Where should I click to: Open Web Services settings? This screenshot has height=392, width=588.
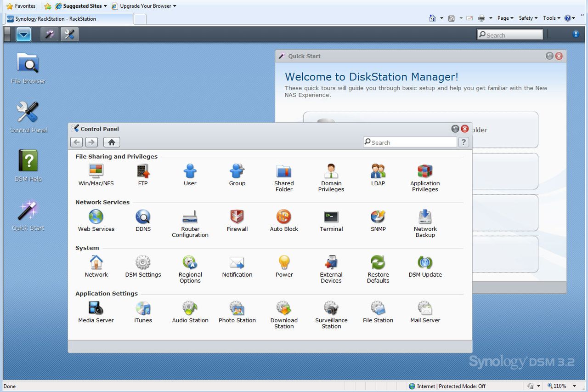click(x=96, y=221)
